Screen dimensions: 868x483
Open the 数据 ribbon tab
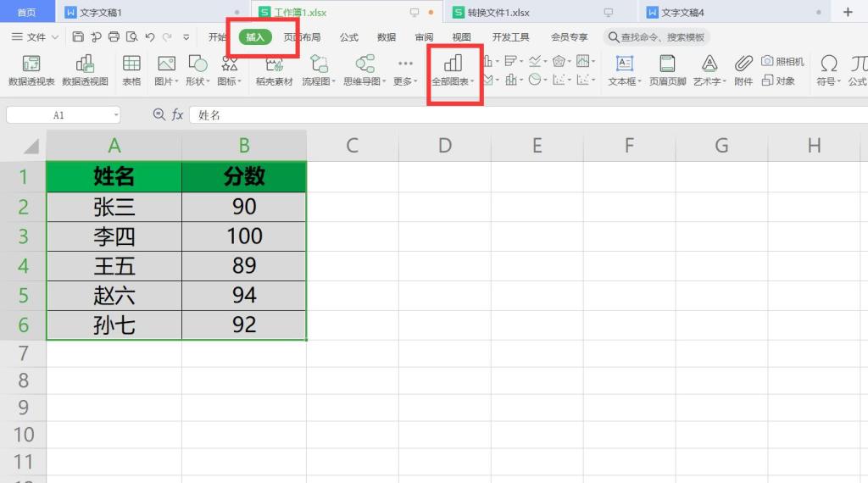tap(387, 37)
